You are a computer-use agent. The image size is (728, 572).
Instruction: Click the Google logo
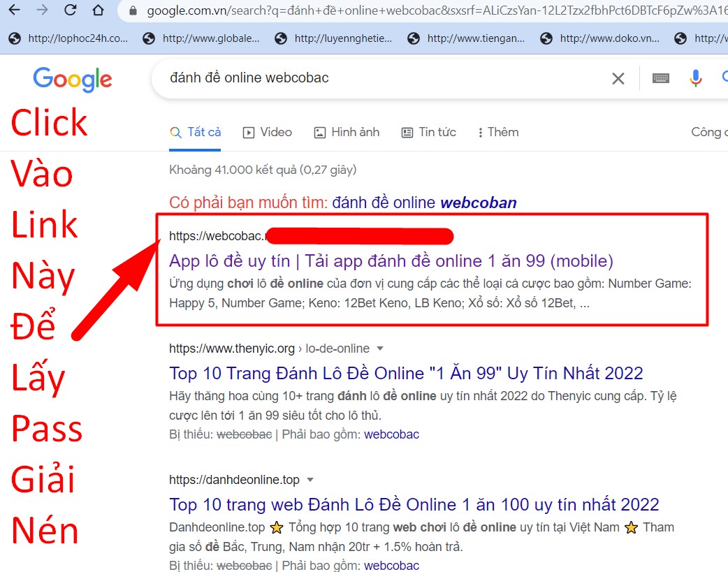[73, 79]
